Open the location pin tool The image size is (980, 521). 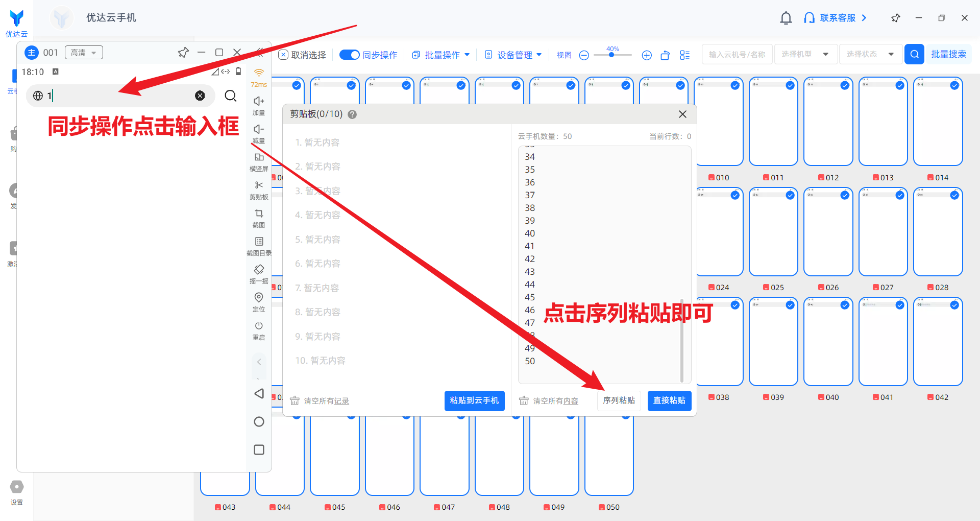coord(259,298)
